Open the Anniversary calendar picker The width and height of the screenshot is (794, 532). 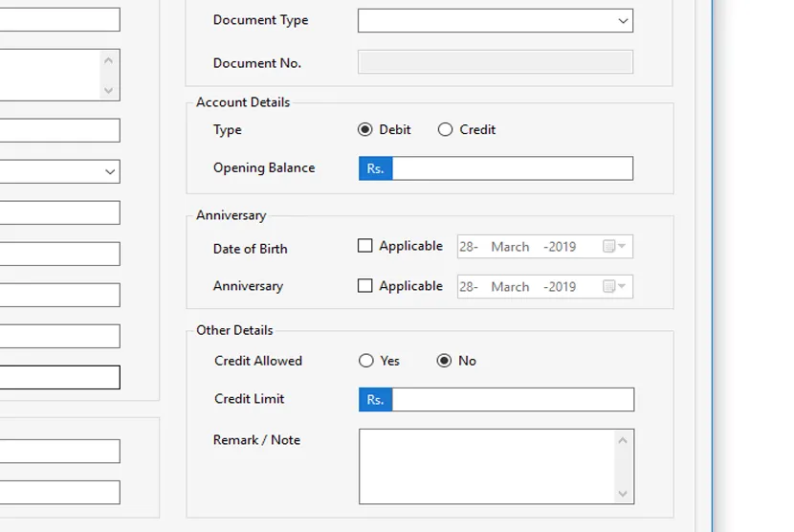click(x=615, y=287)
